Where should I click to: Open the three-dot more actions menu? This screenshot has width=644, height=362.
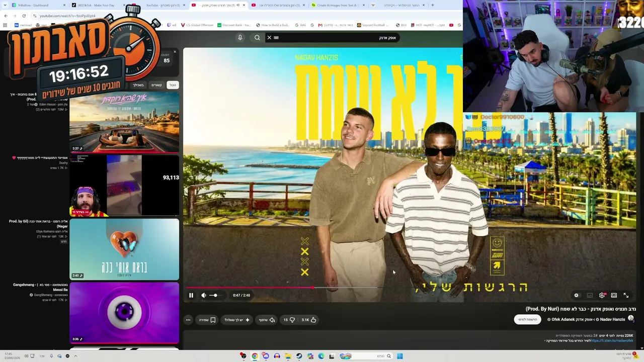tap(188, 320)
